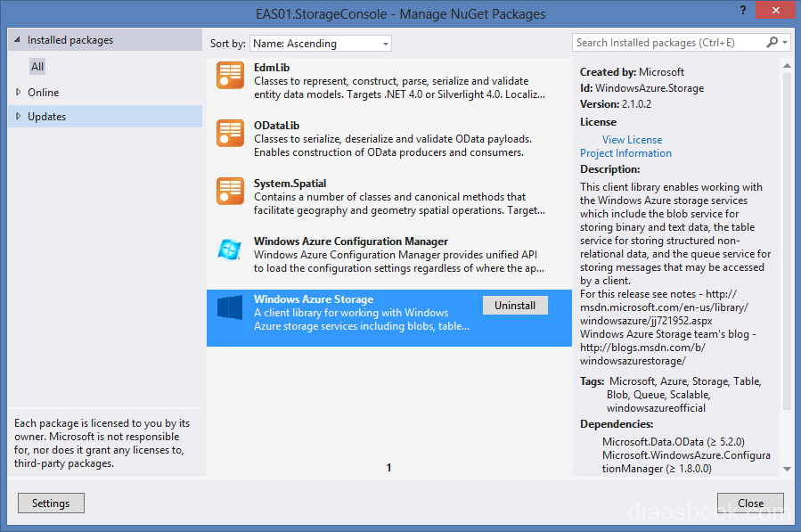Click the Id: WindowsAzure.Storage text
Image resolution: width=801 pixels, height=532 pixels.
pyautogui.click(x=642, y=88)
